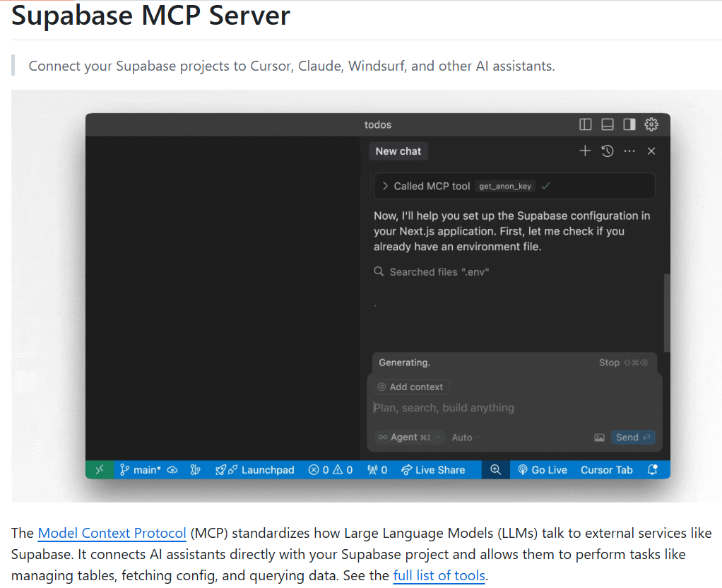The width and height of the screenshot is (722, 588).
Task: Click the cloud publish changes icon
Action: (x=172, y=469)
